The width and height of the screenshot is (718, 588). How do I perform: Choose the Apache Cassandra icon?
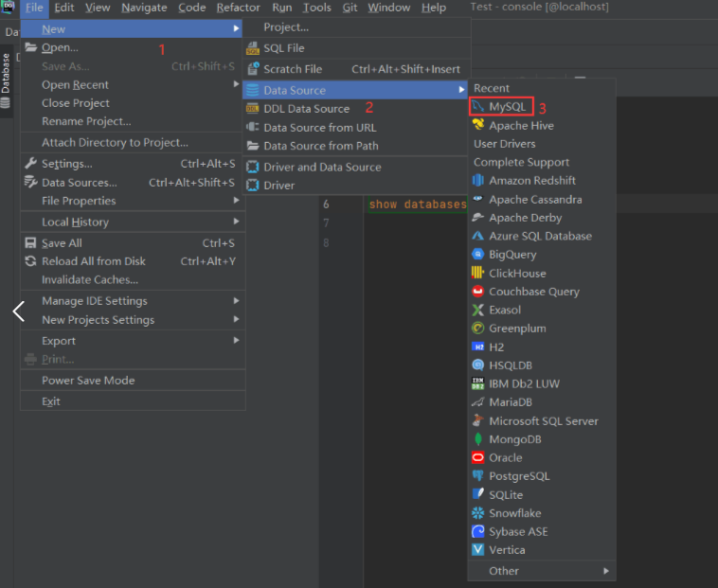[x=477, y=199]
